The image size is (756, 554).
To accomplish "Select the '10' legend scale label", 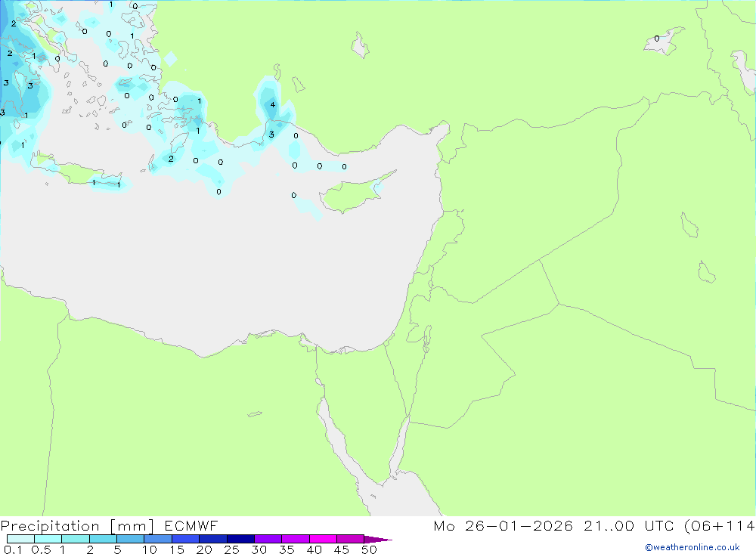I will [x=150, y=549].
